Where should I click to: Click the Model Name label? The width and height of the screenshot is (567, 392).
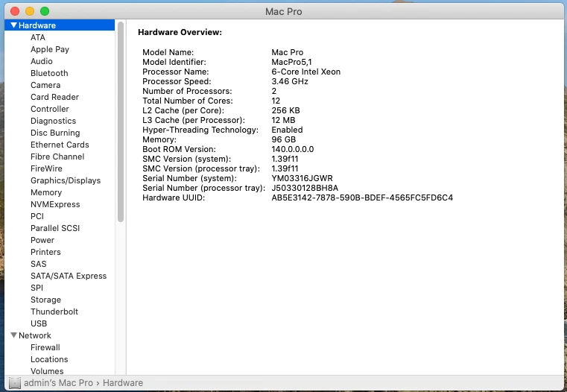point(168,52)
